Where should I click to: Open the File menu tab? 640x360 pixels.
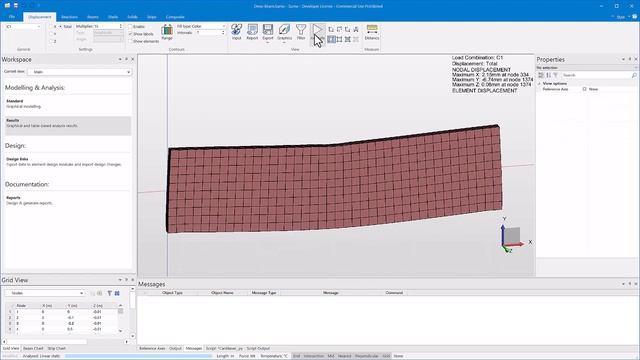tap(12, 17)
